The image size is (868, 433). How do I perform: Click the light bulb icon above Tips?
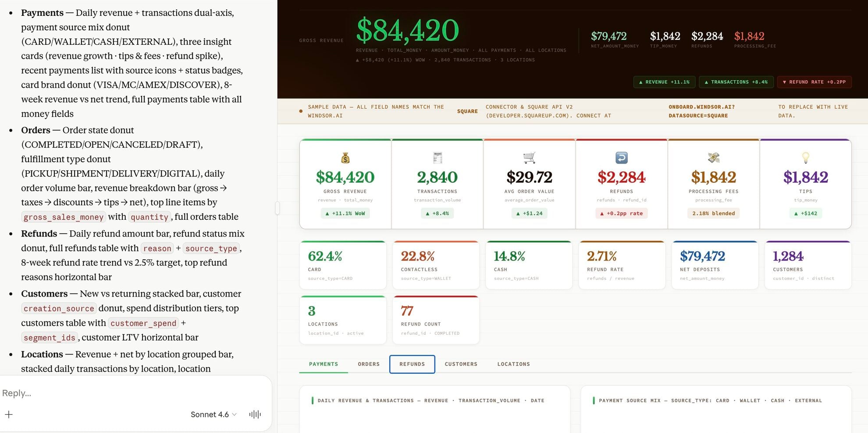806,157
